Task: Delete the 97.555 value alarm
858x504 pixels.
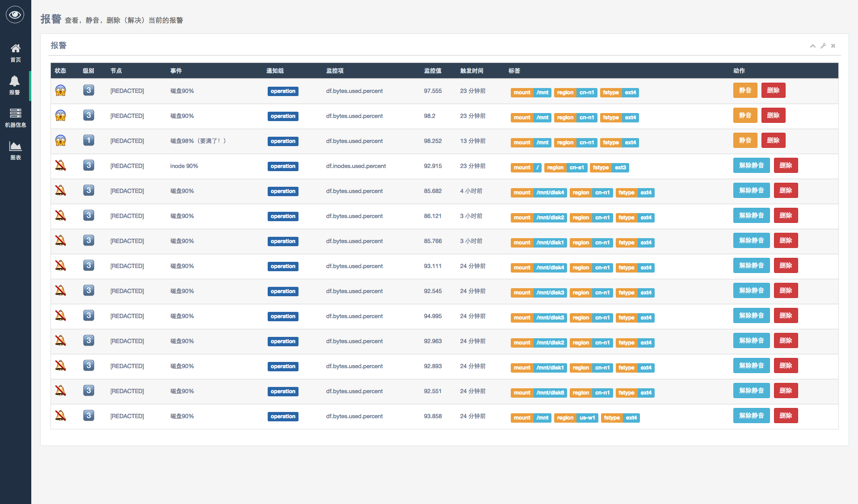Action: [773, 90]
